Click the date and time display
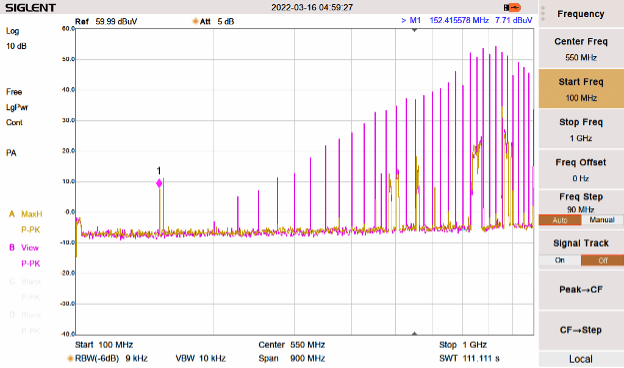Screen dimensions: 624x368 pyautogui.click(x=312, y=7)
